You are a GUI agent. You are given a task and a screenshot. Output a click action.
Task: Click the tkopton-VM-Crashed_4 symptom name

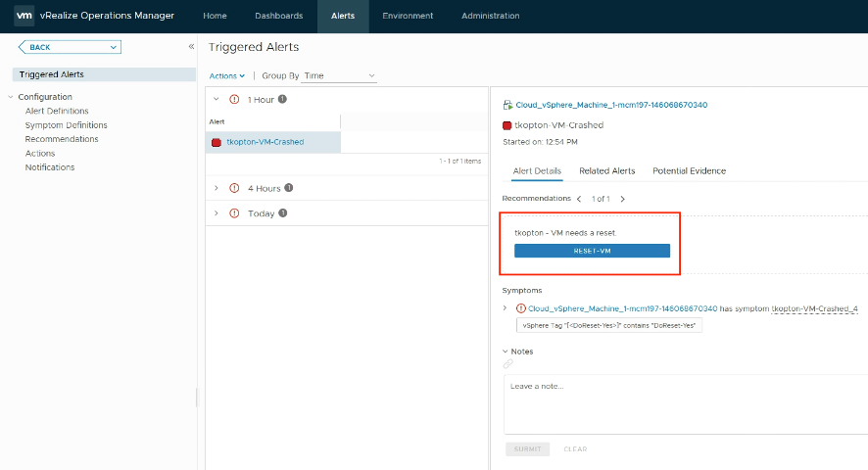(x=815, y=308)
